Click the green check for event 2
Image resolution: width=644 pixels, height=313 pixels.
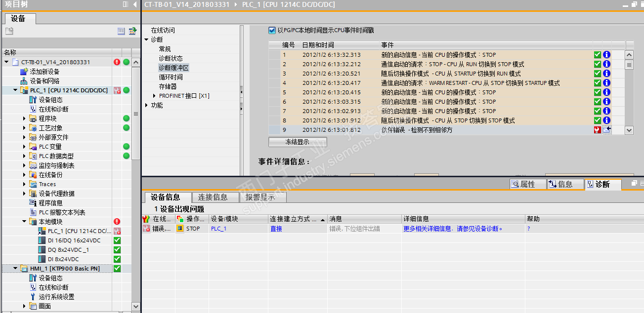click(x=598, y=64)
